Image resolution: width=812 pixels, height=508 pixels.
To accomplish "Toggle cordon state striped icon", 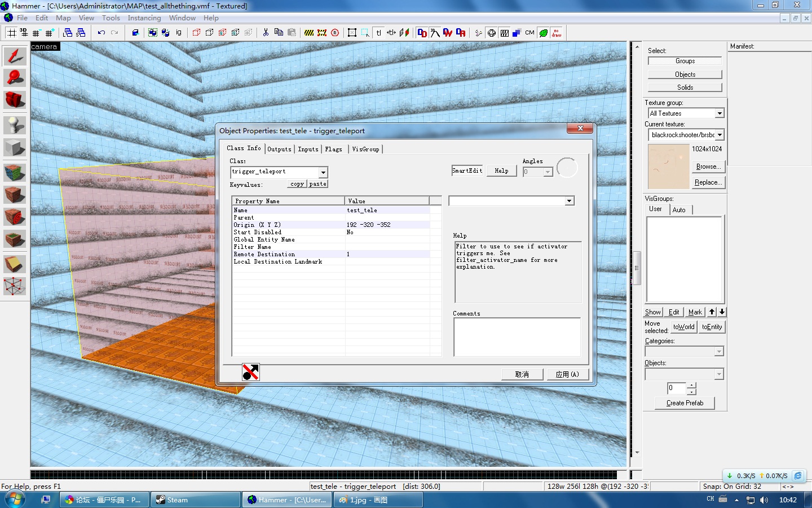I will pos(309,33).
